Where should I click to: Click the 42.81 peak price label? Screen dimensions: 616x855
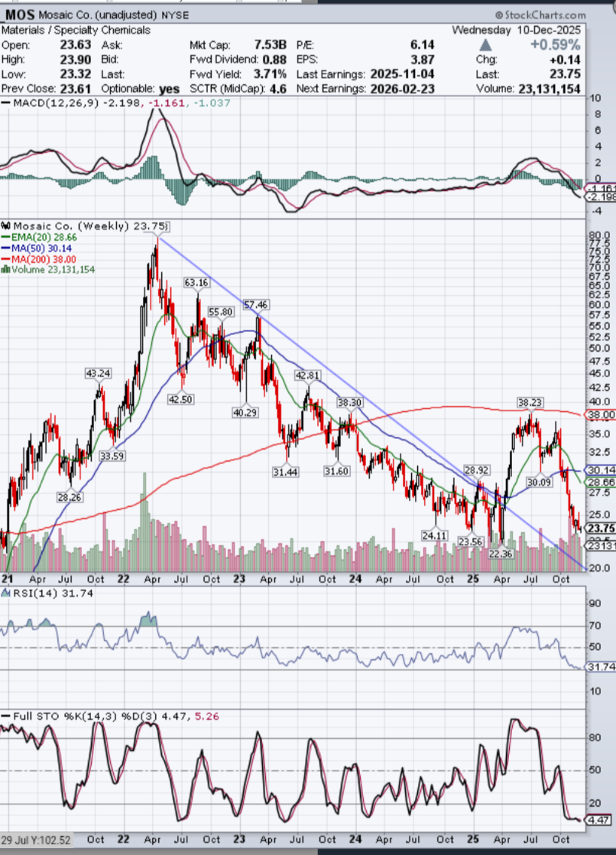[307, 375]
